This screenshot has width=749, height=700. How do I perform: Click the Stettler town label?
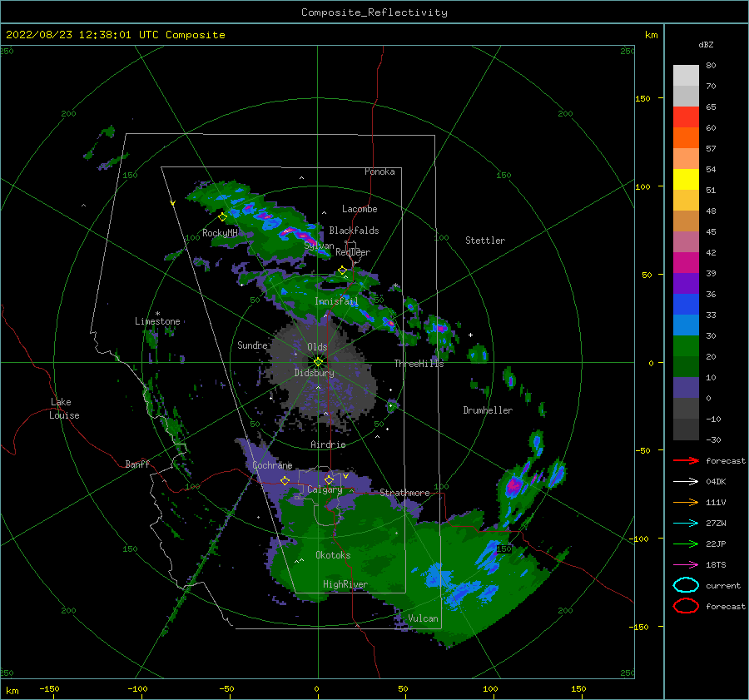pos(485,241)
